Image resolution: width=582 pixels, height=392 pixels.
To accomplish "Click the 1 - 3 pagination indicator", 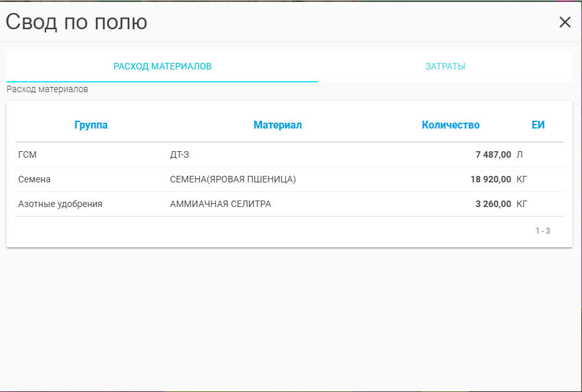I will point(542,230).
